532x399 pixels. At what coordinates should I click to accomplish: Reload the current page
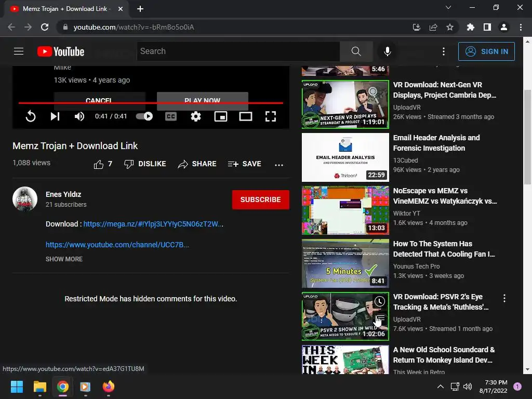click(45, 27)
